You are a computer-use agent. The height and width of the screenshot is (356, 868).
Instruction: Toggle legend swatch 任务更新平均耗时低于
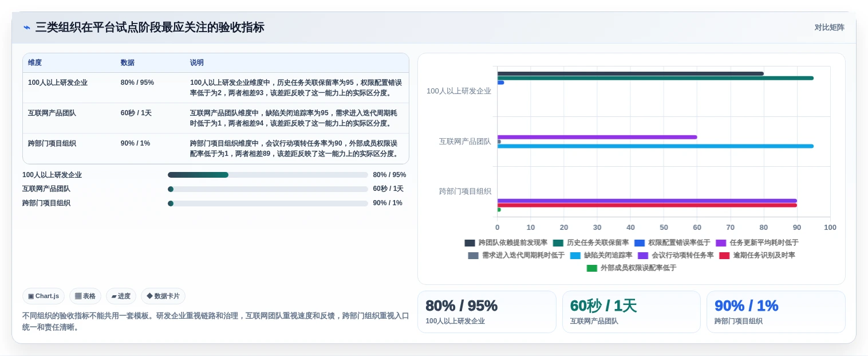pyautogui.click(x=721, y=243)
